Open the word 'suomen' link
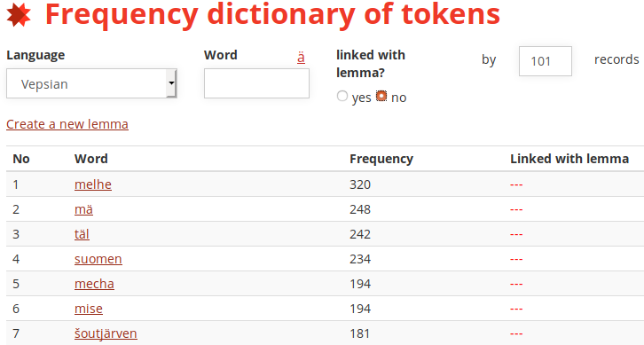Screen dimensions: 644x345 coord(98,259)
